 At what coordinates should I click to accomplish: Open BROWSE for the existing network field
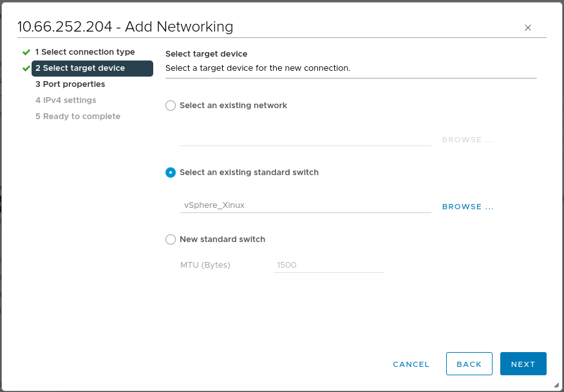click(x=467, y=140)
